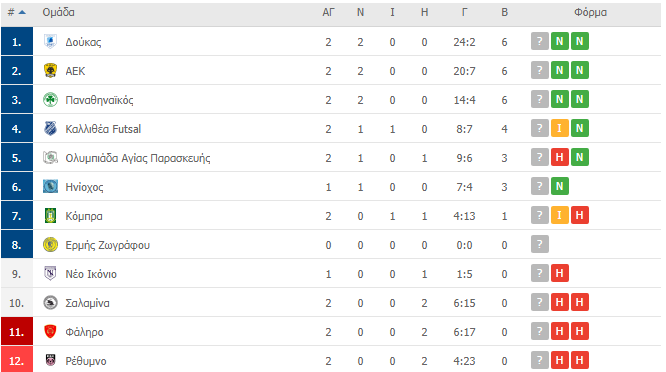
Task: Click the green N win badge for Ηνίοχος
Action: pyautogui.click(x=559, y=186)
